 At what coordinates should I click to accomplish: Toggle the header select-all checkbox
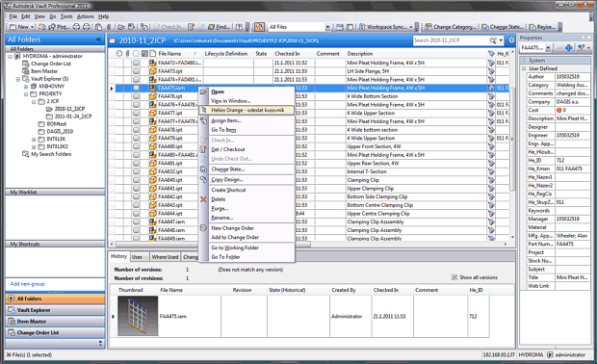click(x=136, y=54)
